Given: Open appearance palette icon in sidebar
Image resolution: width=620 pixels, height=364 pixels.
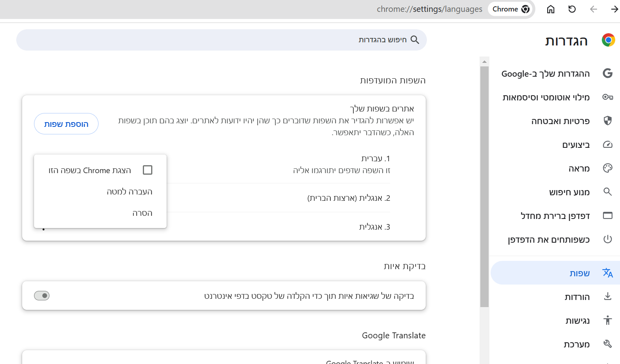Looking at the screenshot, I should click(x=607, y=168).
